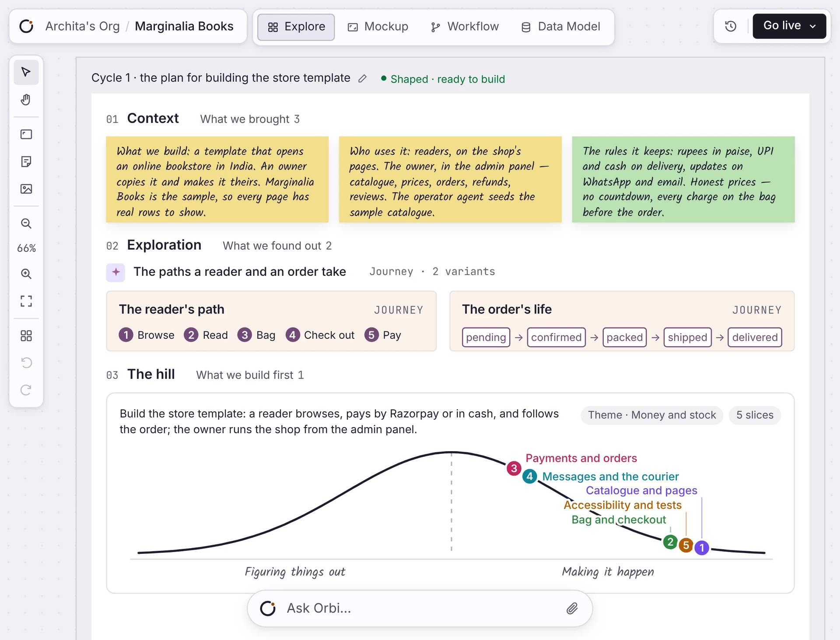This screenshot has width=840, height=640.
Task: Click the pending state in The order's life
Action: 486,337
